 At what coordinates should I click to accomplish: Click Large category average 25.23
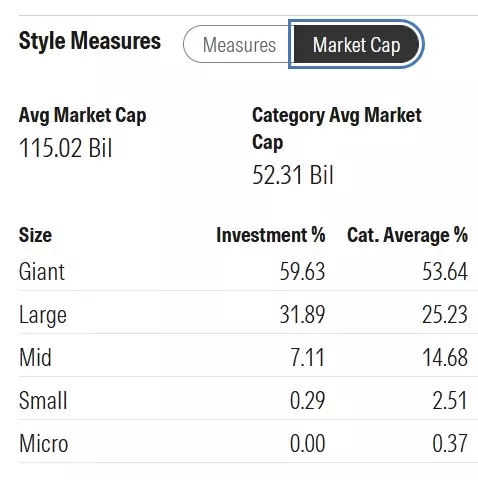[x=445, y=315]
